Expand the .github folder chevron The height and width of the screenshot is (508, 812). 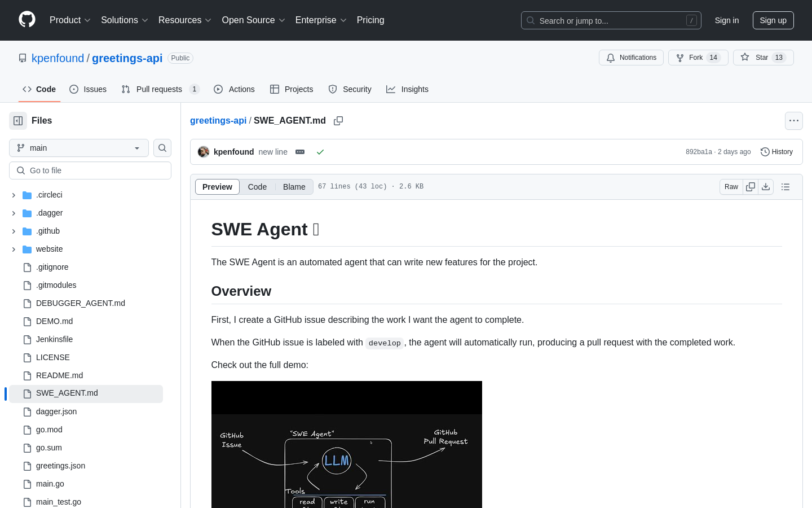[x=14, y=231]
